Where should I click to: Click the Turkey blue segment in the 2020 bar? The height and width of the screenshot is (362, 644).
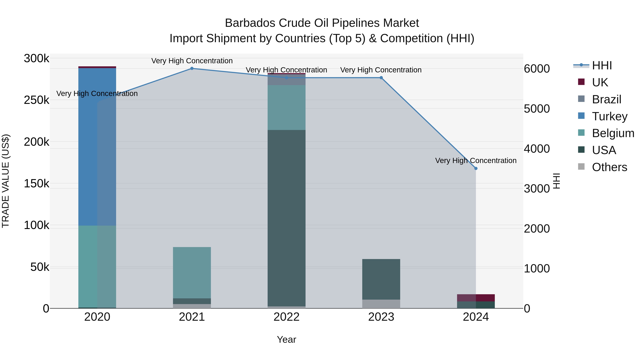tap(97, 147)
